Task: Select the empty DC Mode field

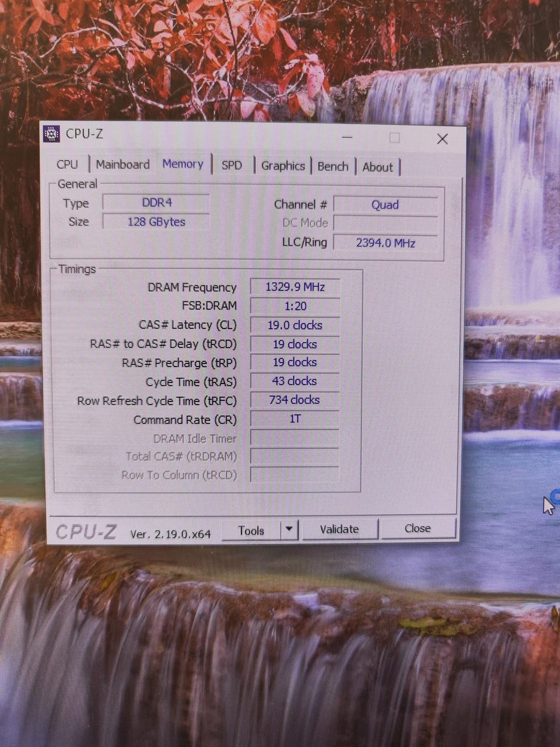Action: (385, 224)
